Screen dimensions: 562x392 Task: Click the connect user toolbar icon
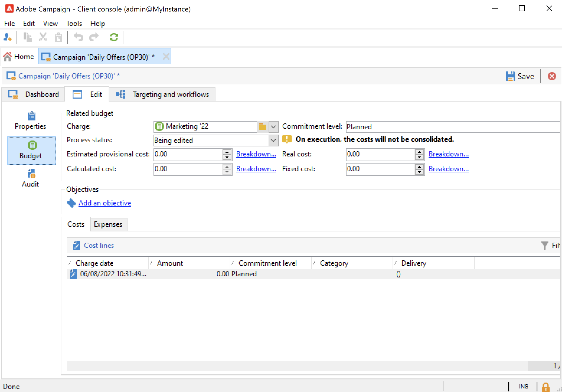click(x=7, y=37)
